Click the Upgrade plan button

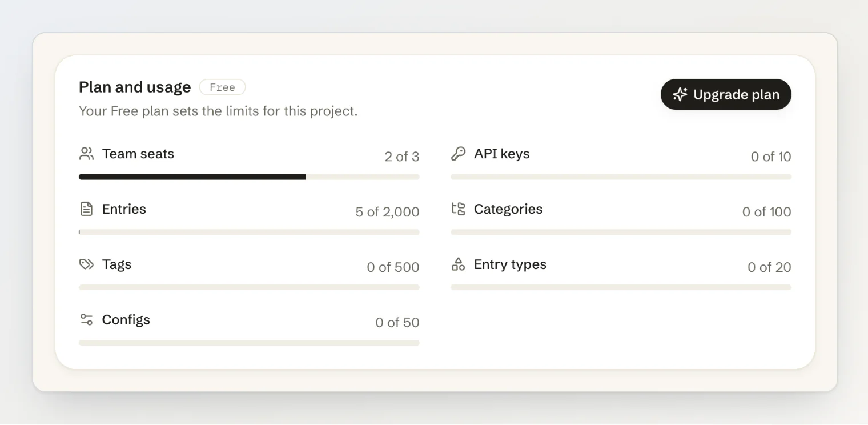tap(726, 94)
